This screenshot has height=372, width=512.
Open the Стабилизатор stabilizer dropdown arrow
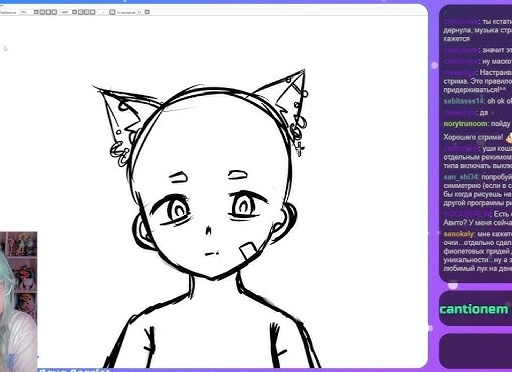(147, 12)
